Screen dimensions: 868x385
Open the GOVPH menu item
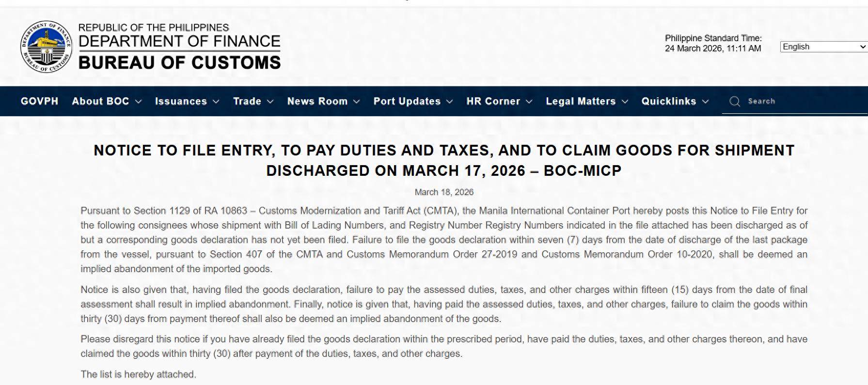(x=39, y=101)
